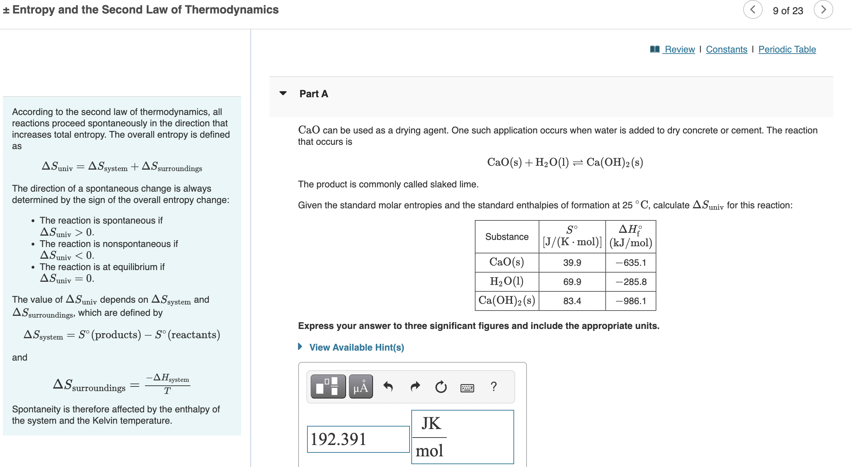Click the book icon next to Review

coord(655,49)
